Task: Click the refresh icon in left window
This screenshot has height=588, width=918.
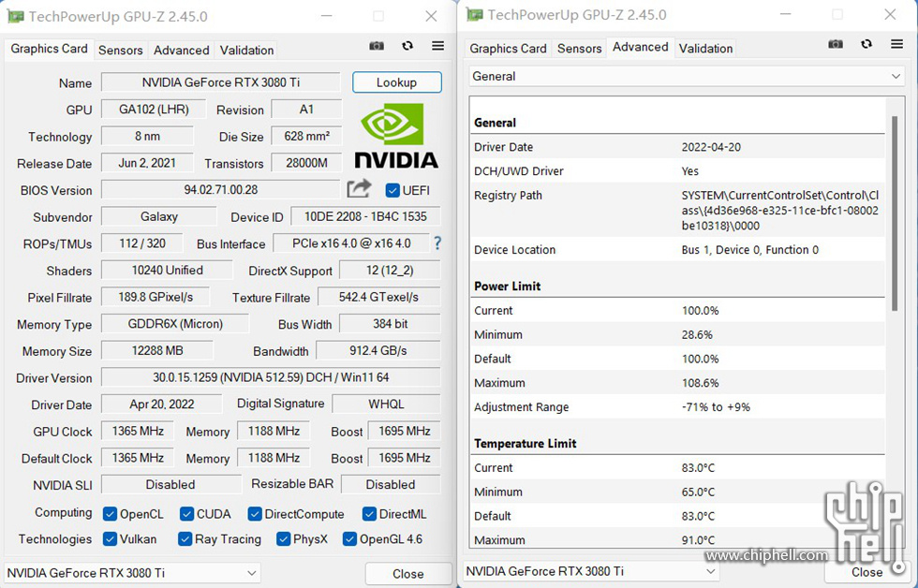Action: pyautogui.click(x=407, y=46)
